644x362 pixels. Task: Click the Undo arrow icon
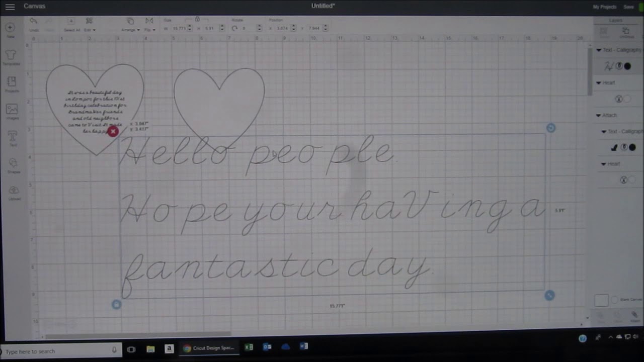(x=33, y=21)
